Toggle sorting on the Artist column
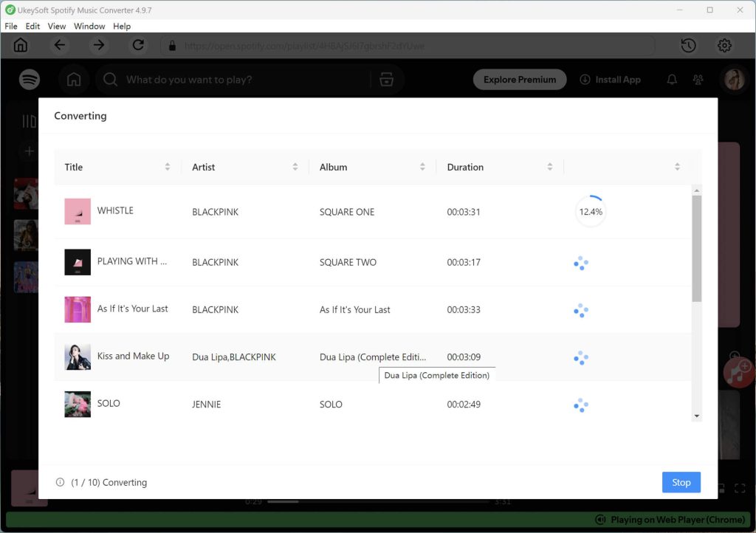 (295, 167)
